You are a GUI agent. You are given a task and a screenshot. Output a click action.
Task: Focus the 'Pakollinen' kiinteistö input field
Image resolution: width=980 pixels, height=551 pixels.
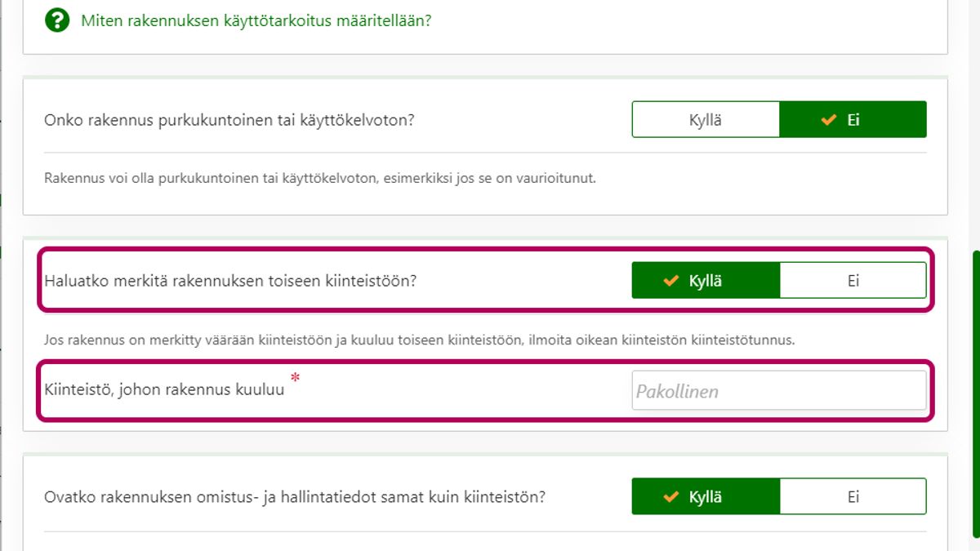[778, 391]
